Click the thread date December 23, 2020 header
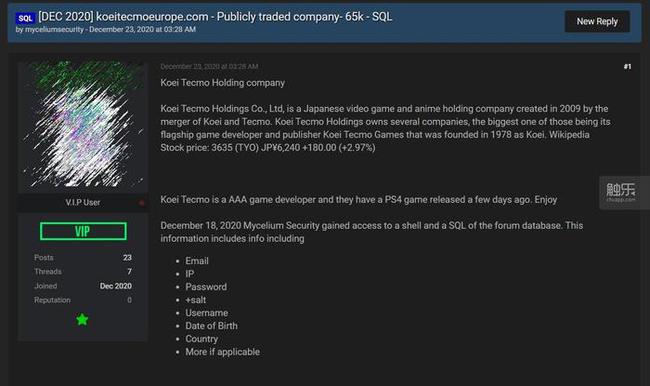 coord(143,29)
